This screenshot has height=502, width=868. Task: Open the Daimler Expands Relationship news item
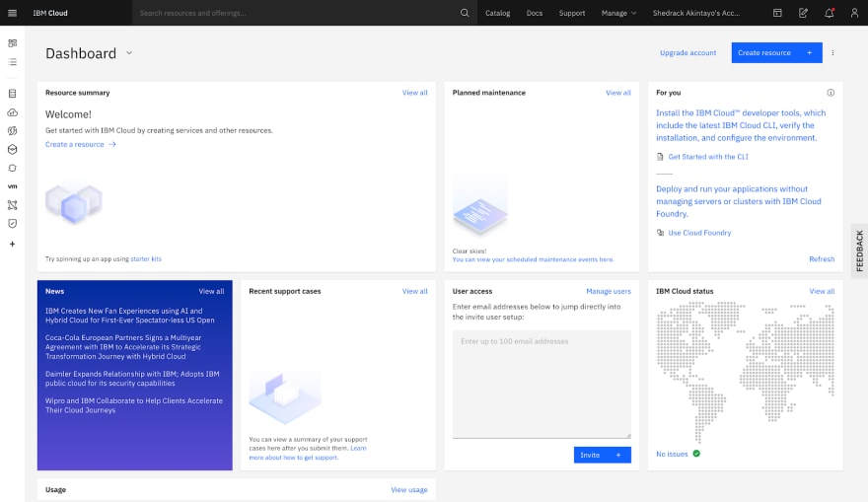coord(132,379)
